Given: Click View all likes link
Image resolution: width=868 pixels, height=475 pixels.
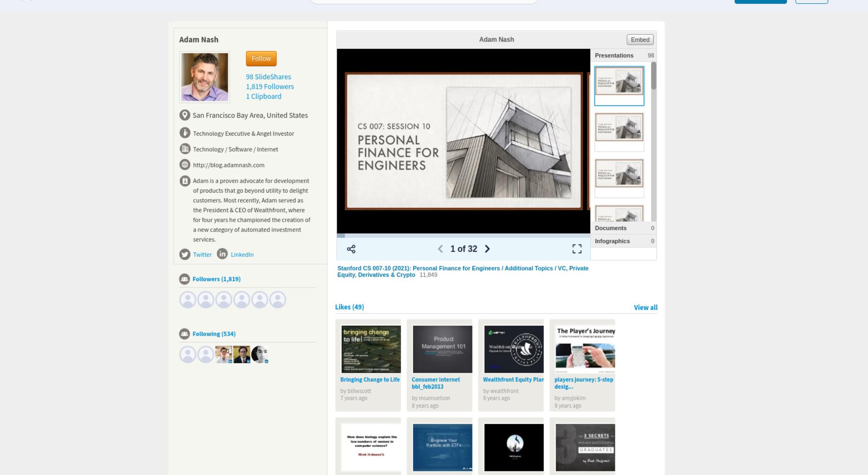Looking at the screenshot, I should pyautogui.click(x=646, y=308).
